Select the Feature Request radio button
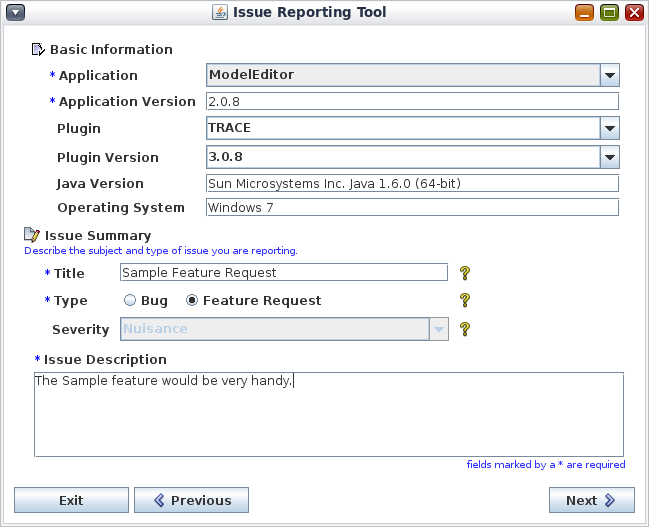This screenshot has width=649, height=527. pos(192,301)
